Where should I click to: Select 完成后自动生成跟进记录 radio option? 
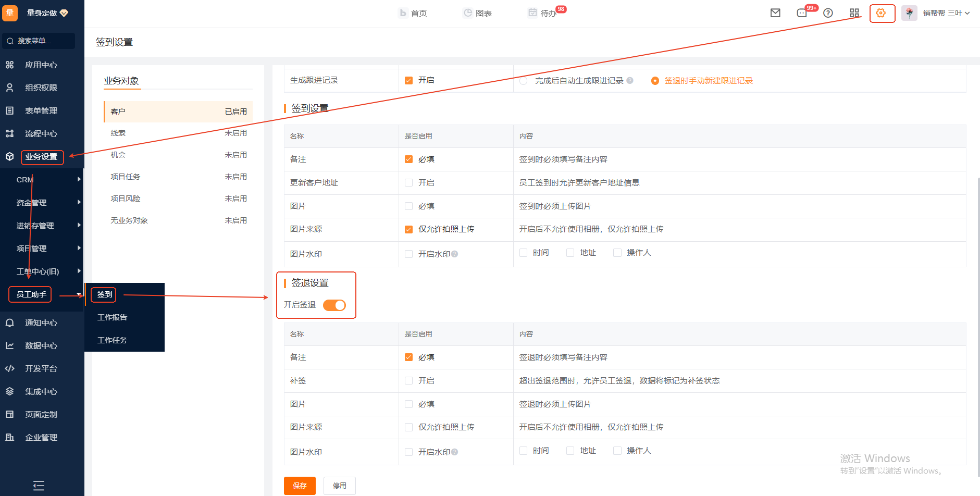tap(524, 81)
